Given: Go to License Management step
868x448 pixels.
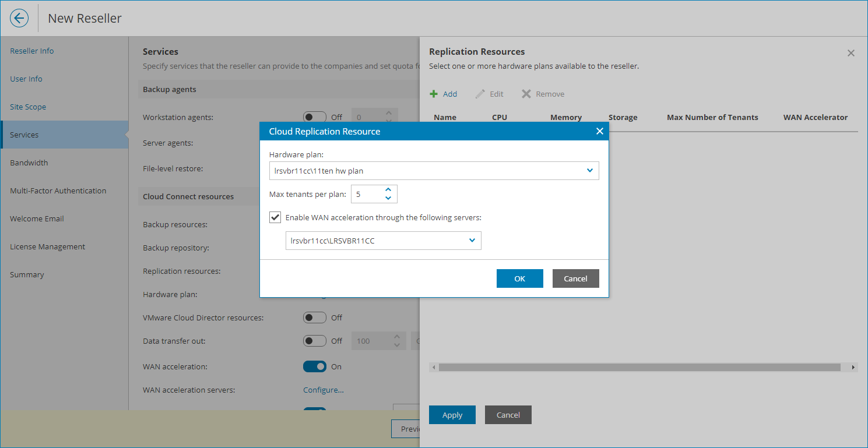Looking at the screenshot, I should coord(48,246).
